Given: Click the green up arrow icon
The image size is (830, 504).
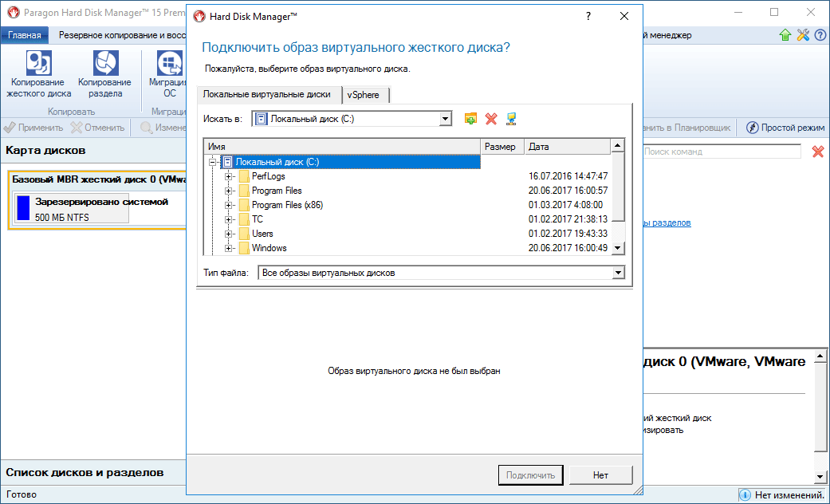Looking at the screenshot, I should tap(785, 35).
